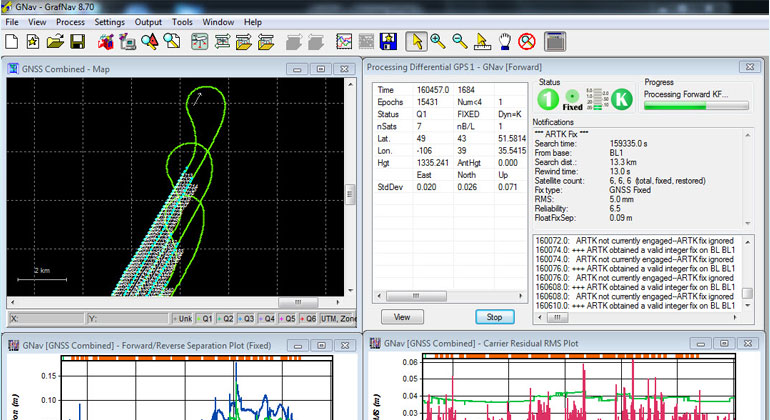The height and width of the screenshot is (420, 770).
Task: Click the Reliability value 6.5
Action: pos(615,208)
